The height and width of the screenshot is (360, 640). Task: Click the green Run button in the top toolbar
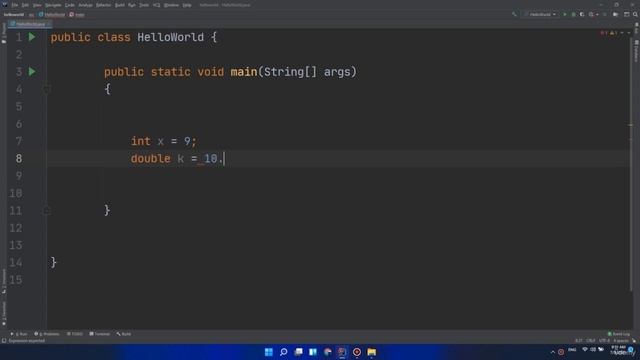coord(565,14)
